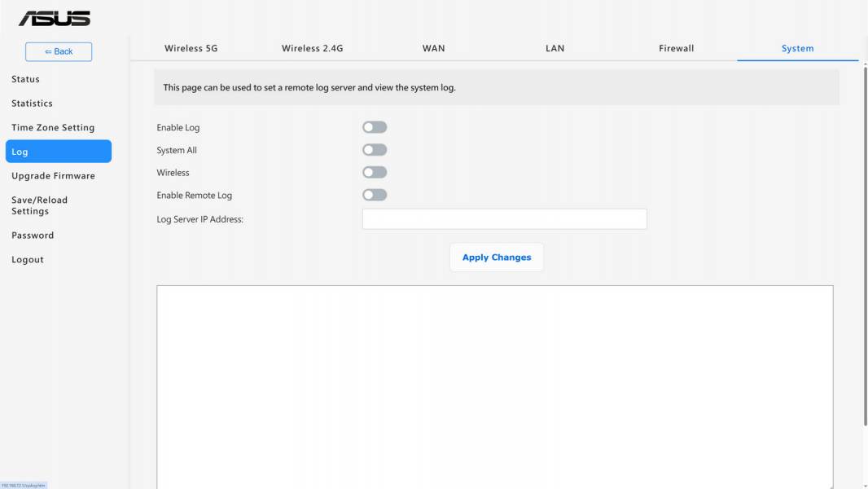Screen dimensions: 868x489
Task: Select the WAN tab
Action: point(433,48)
